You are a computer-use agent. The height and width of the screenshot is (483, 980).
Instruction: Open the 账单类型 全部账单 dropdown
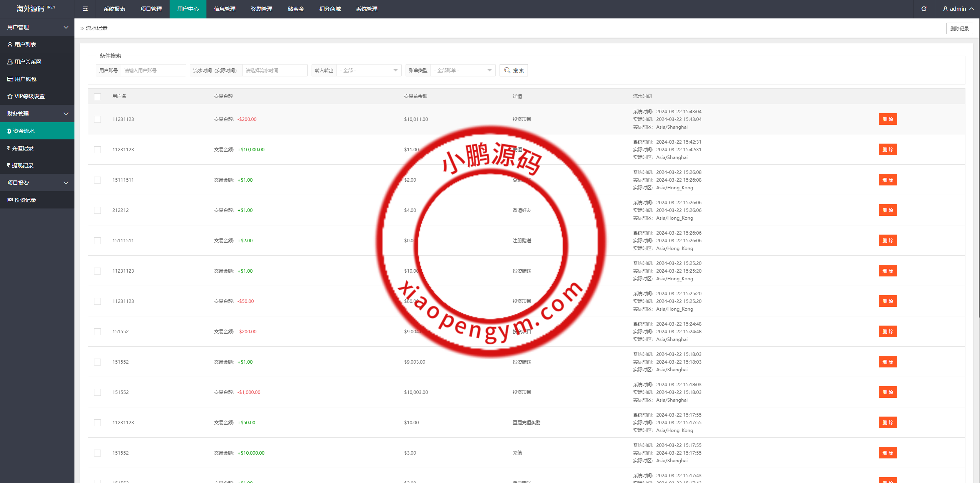click(x=462, y=70)
